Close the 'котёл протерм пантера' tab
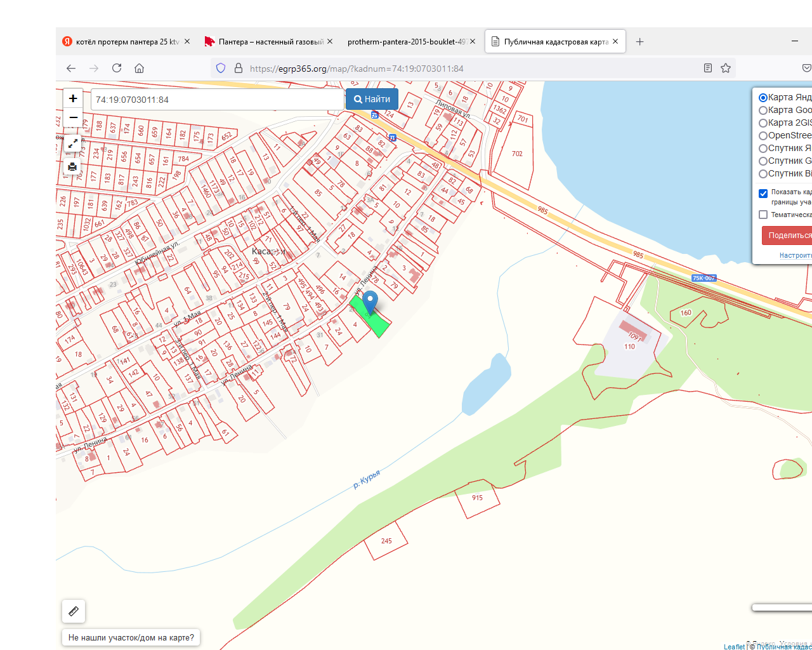This screenshot has height=650, width=812. coord(187,42)
